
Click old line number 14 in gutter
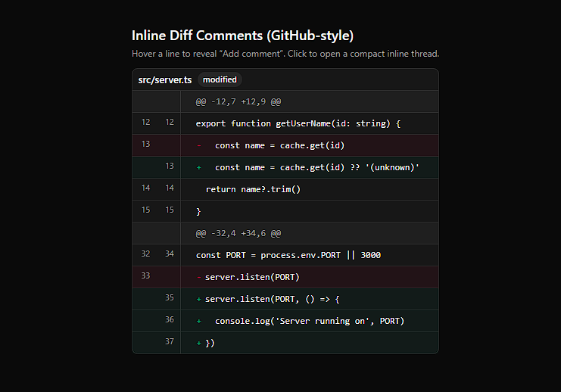[x=145, y=188]
